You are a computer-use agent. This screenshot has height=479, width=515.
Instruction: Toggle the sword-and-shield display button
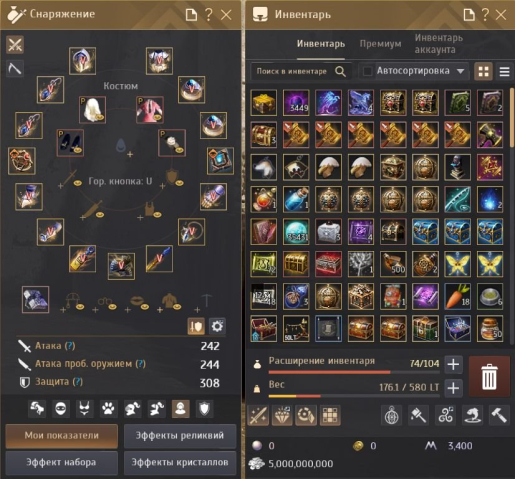click(196, 326)
